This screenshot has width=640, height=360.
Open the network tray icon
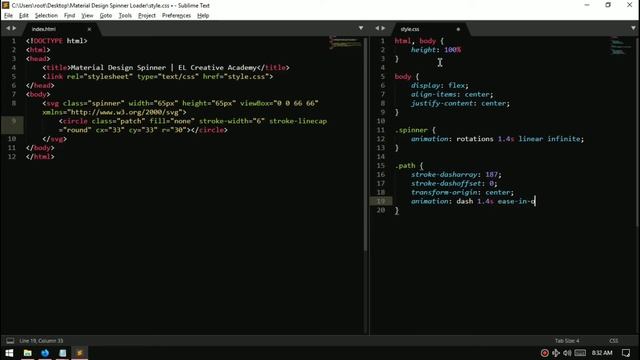pyautogui.click(x=556, y=353)
